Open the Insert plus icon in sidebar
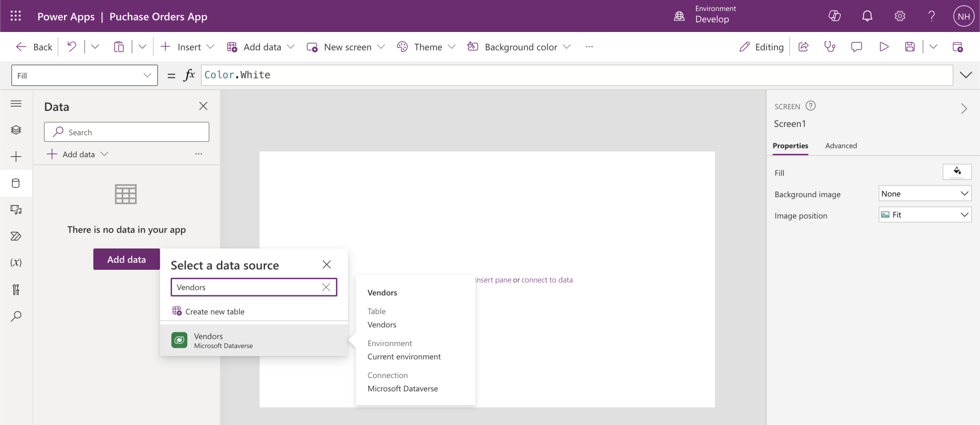The height and width of the screenshot is (425, 980). coord(16,157)
